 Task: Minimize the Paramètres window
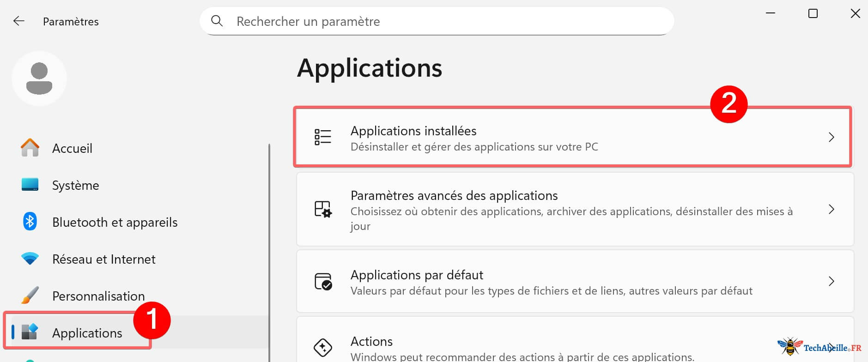pos(771,13)
